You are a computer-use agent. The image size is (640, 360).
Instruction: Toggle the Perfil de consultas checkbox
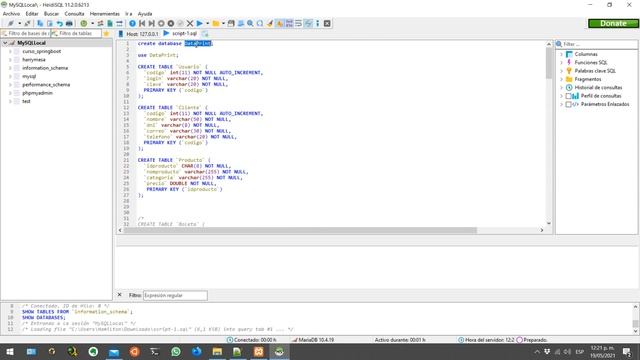coord(568,96)
